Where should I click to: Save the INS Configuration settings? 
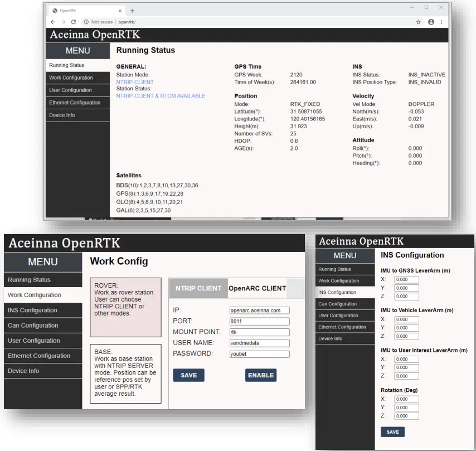pos(392,431)
